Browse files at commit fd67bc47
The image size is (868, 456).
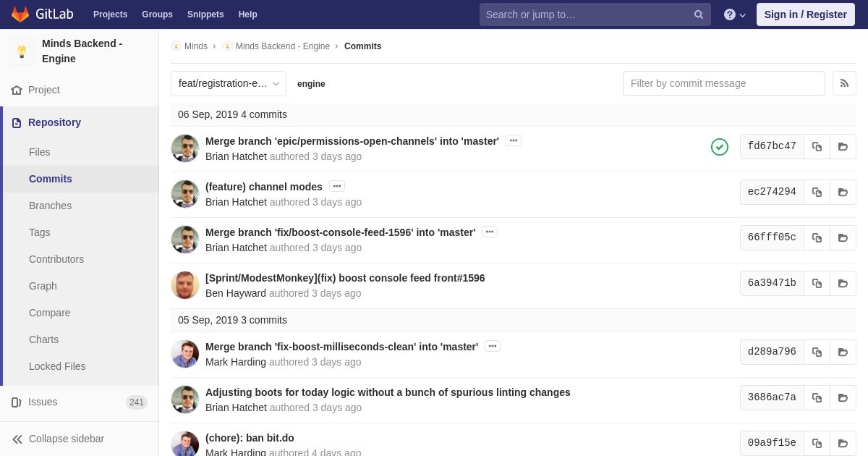pyautogui.click(x=843, y=146)
